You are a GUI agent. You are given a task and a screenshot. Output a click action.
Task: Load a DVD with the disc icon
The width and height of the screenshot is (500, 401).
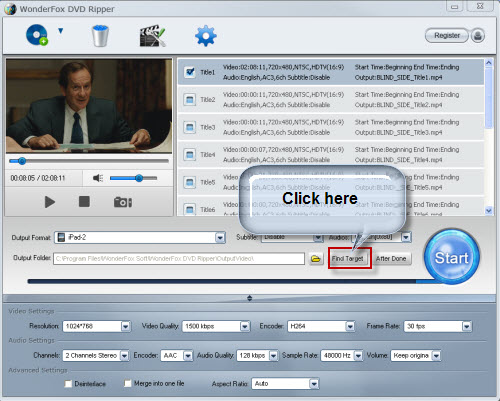pyautogui.click(x=37, y=35)
